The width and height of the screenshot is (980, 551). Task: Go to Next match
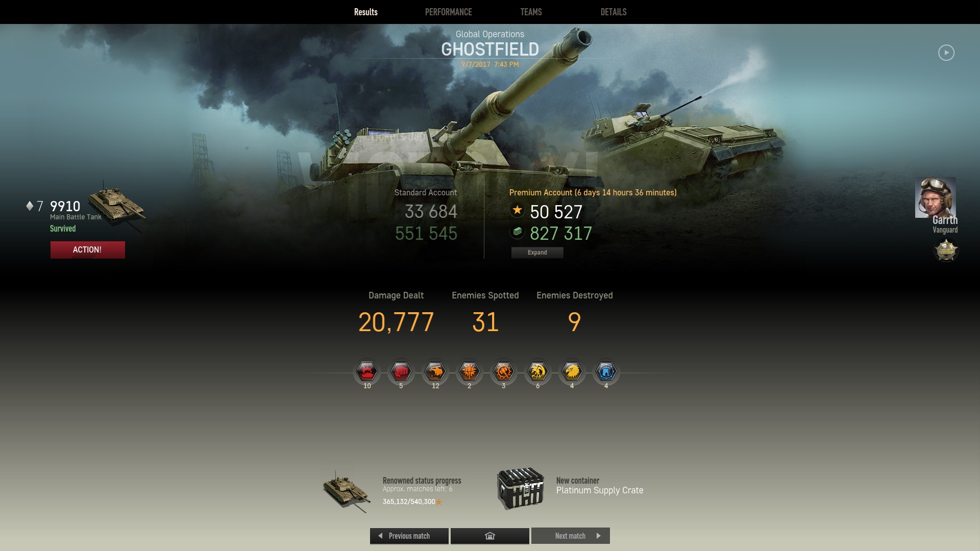571,536
